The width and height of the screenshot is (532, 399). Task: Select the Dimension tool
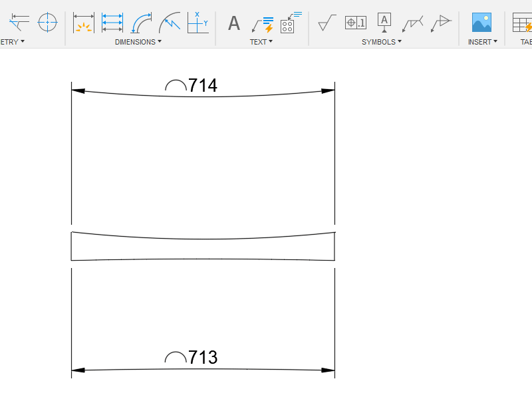(x=84, y=23)
